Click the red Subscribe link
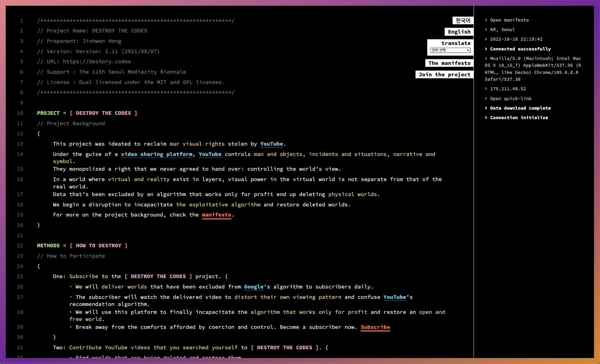 tap(375, 327)
